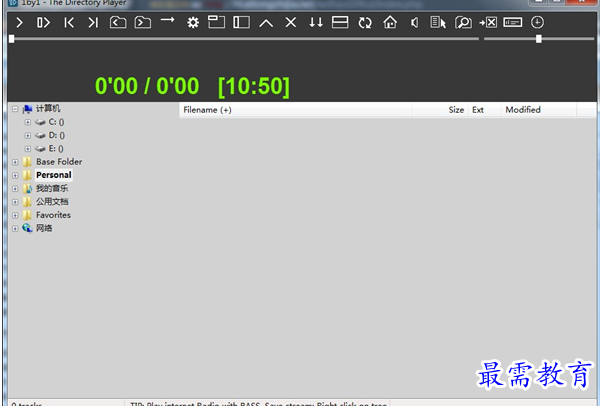Screen dimensions: 600x406
Task: Collapse the 计算机 tree node
Action: click(x=15, y=109)
